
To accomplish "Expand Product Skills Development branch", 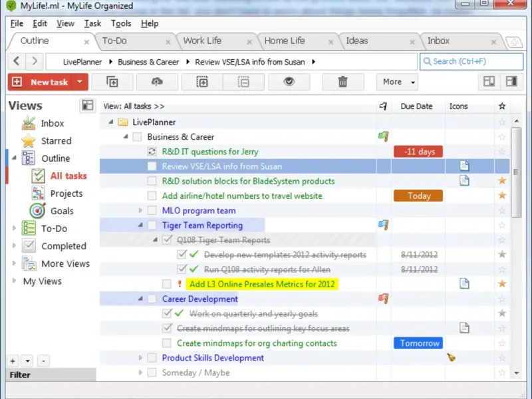I will (140, 358).
